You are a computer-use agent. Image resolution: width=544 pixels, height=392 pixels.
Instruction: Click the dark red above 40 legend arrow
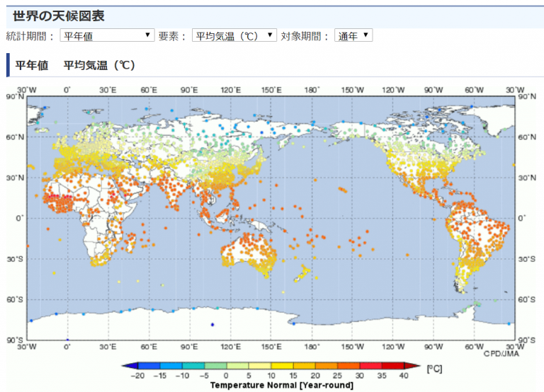click(412, 366)
